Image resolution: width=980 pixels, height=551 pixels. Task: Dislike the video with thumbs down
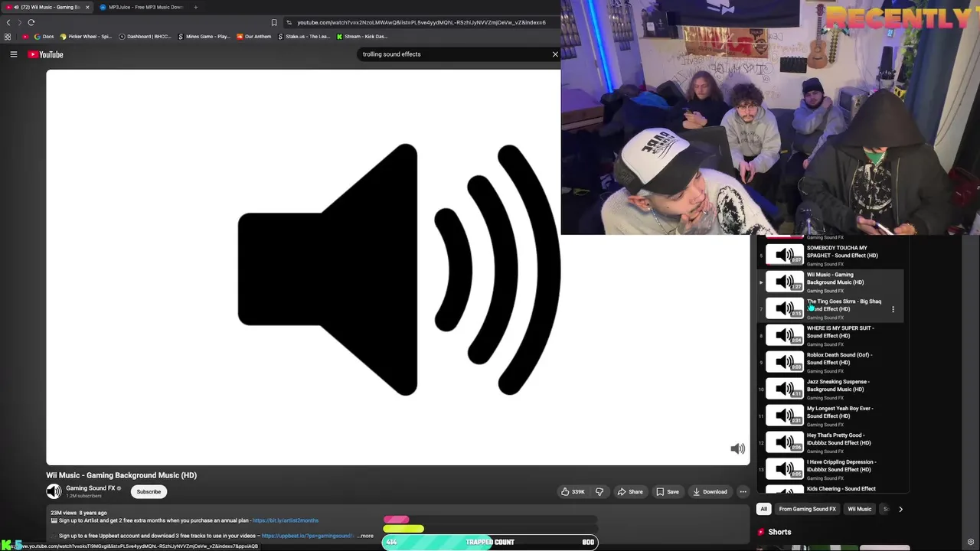[x=599, y=492]
